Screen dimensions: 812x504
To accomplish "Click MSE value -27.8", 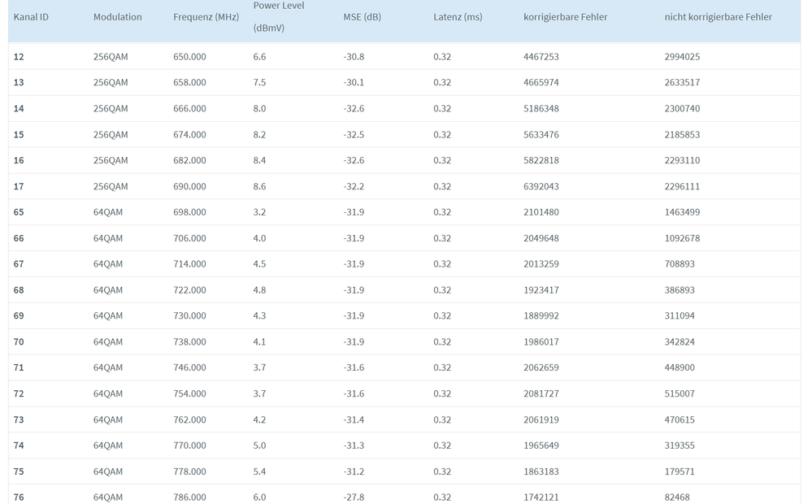I will click(x=354, y=497).
